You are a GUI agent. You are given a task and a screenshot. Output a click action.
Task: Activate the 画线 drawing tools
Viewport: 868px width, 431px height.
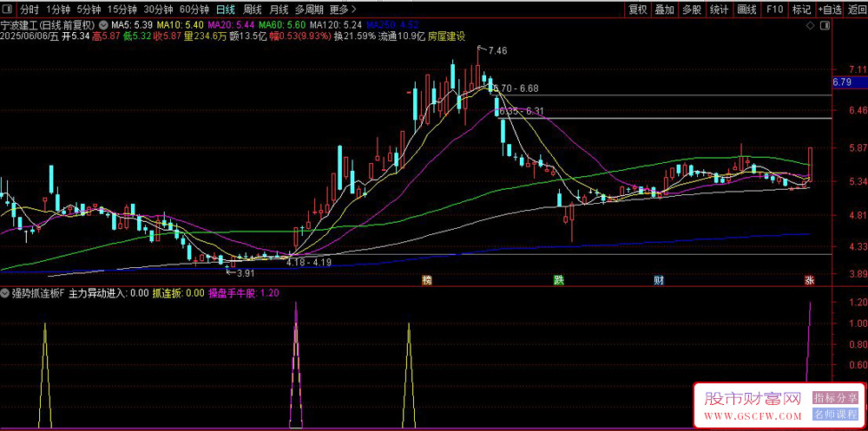point(746,10)
